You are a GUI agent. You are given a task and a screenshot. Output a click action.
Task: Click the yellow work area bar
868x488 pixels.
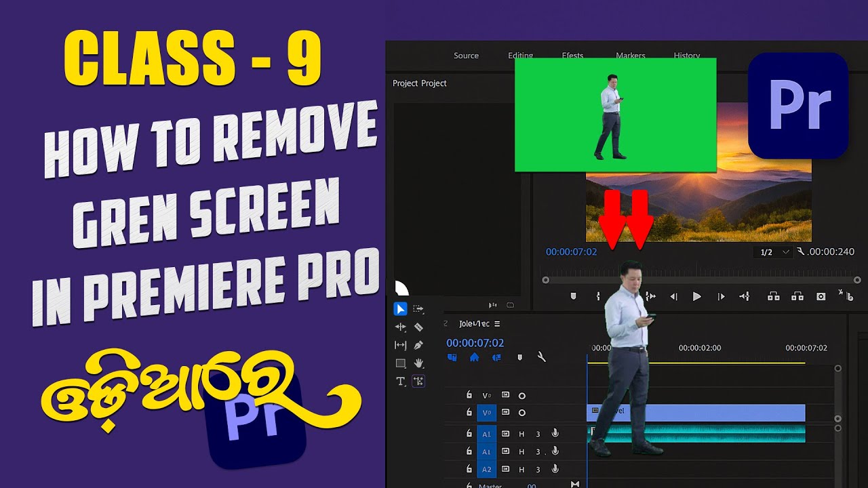pos(696,363)
